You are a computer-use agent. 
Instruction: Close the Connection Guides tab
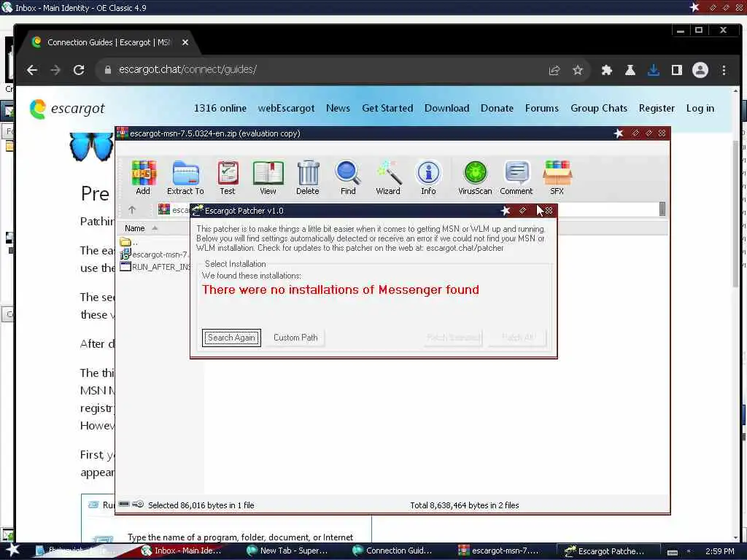pos(185,42)
